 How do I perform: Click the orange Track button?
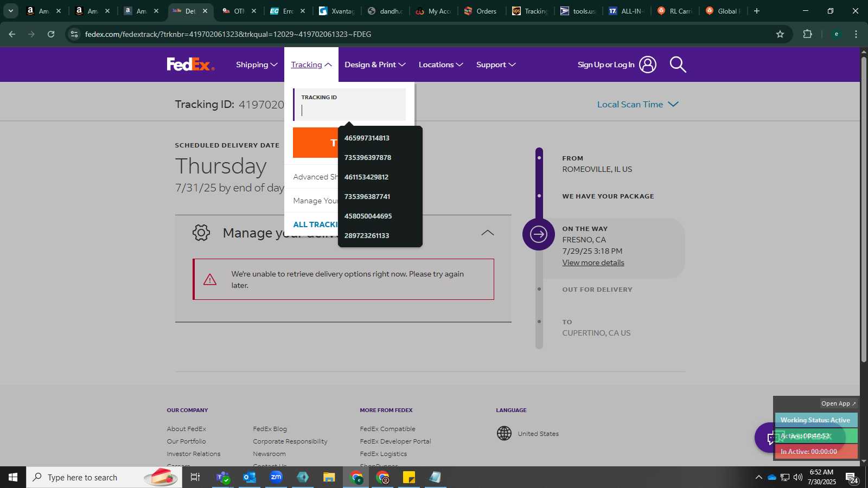click(x=316, y=143)
